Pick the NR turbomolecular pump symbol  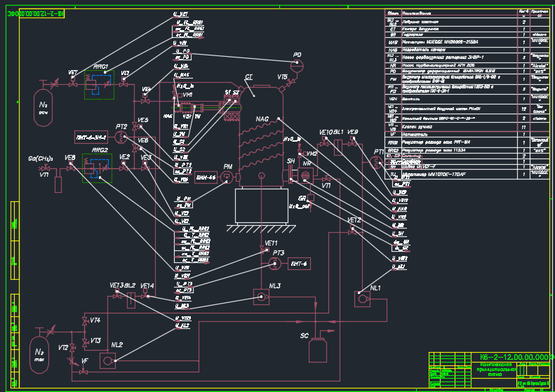coord(305,175)
